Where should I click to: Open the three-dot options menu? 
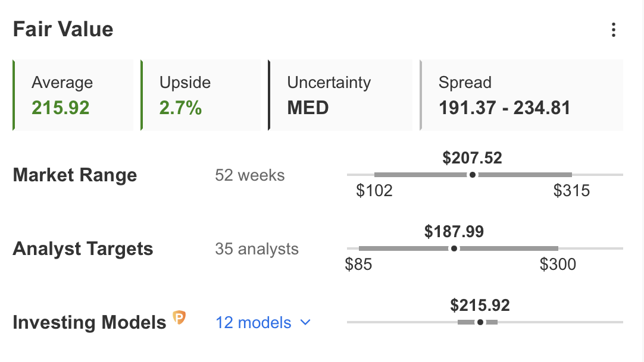613,30
